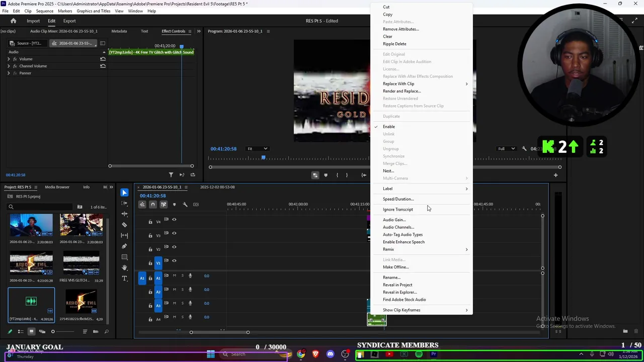The image size is (644, 362).
Task: Toggle project writable pencil icon
Action: coord(10,331)
